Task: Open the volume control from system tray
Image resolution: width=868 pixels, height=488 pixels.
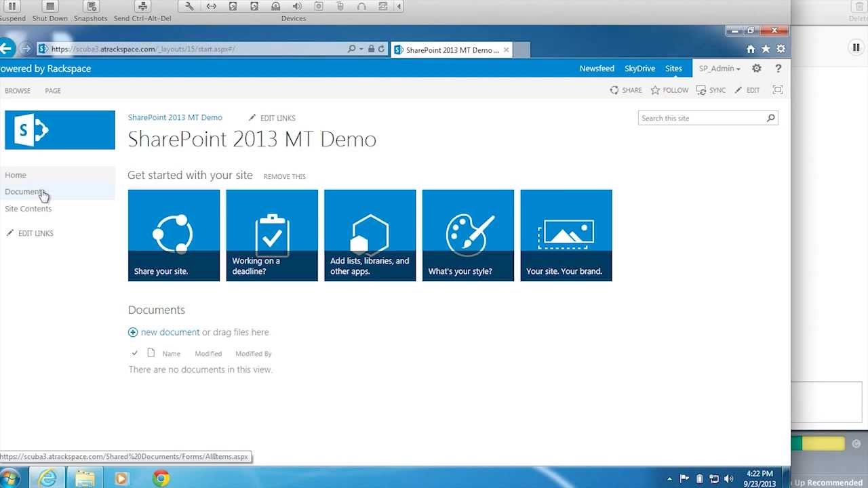Action: (x=729, y=479)
